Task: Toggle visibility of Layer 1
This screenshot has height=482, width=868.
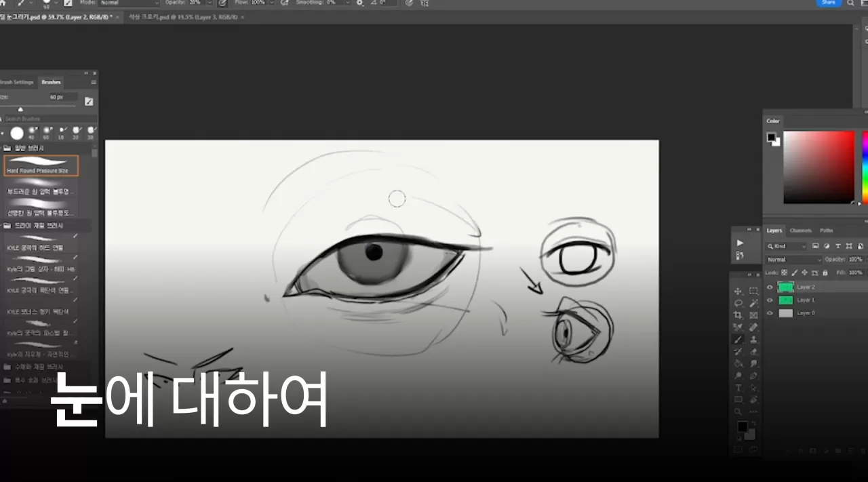Action: (770, 300)
